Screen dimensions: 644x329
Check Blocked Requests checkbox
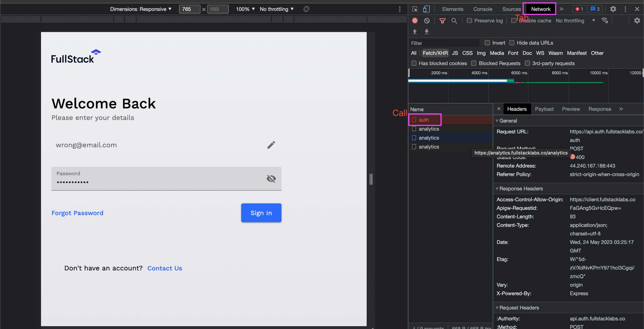[x=474, y=63]
